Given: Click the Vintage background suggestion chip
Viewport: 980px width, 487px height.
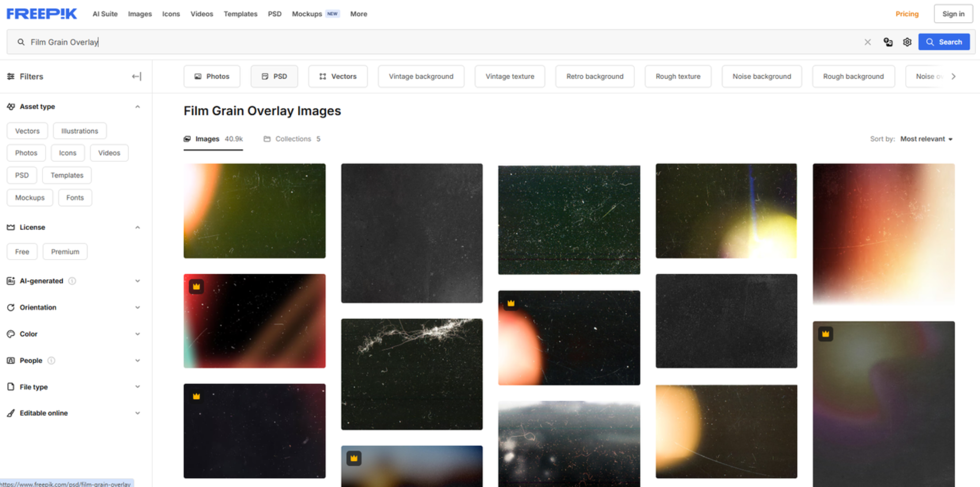Looking at the screenshot, I should [x=421, y=77].
